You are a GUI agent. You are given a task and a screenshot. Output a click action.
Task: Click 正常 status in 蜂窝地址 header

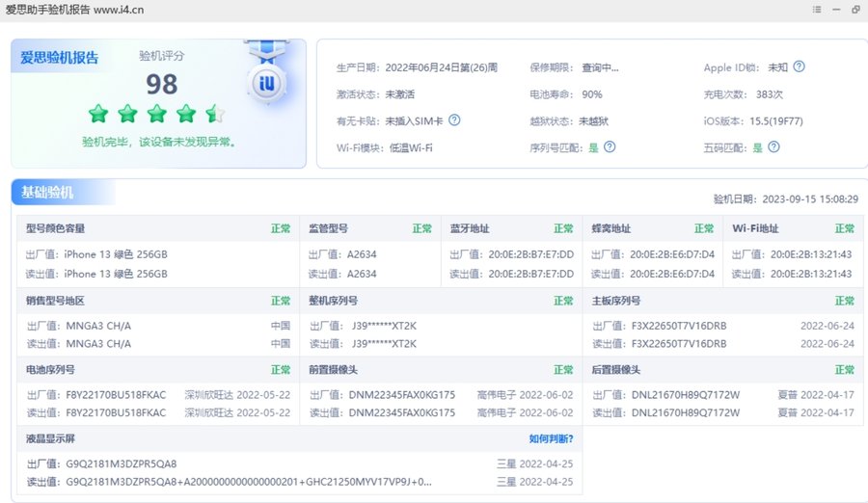click(x=704, y=228)
